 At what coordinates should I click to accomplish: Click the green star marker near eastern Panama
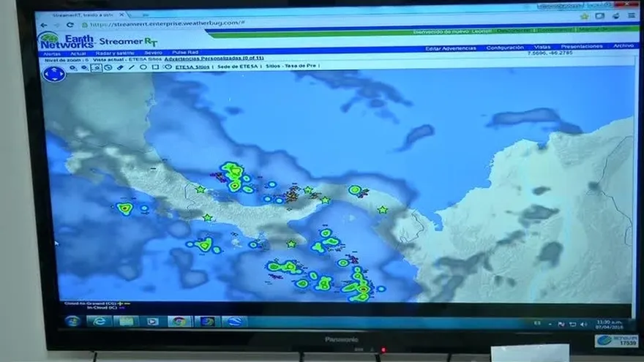click(383, 210)
